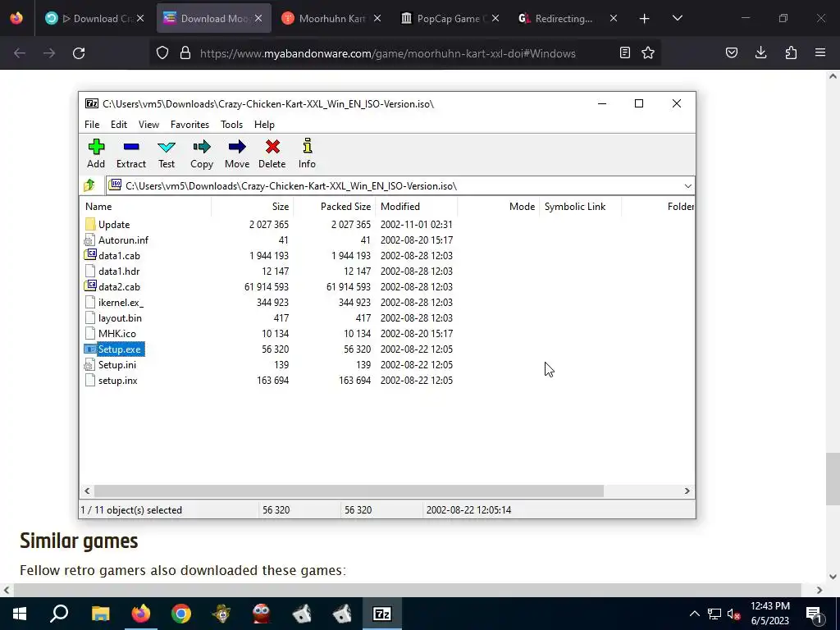840x630 pixels.
Task: Select the setup.inx file
Action: pos(118,381)
